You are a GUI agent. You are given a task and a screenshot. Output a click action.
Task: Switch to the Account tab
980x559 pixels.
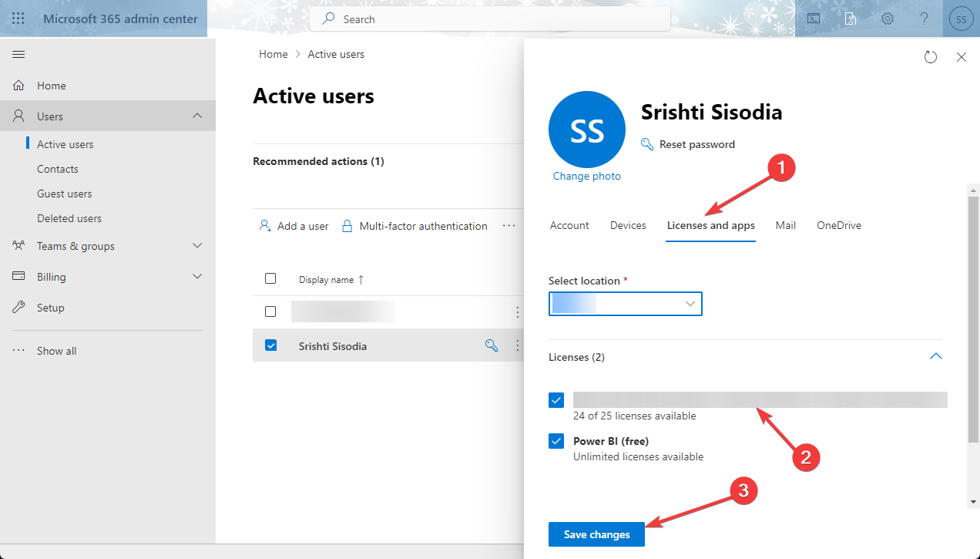569,225
